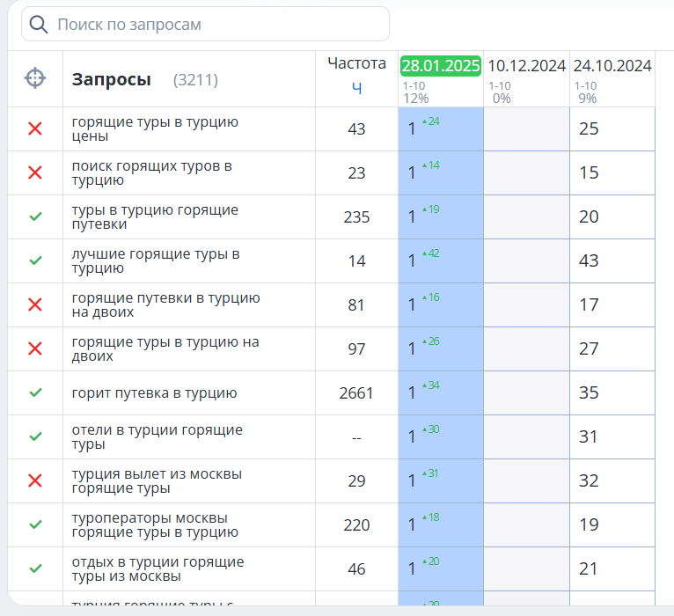Click position cell with +24 change
The width and height of the screenshot is (674, 616).
(441, 129)
